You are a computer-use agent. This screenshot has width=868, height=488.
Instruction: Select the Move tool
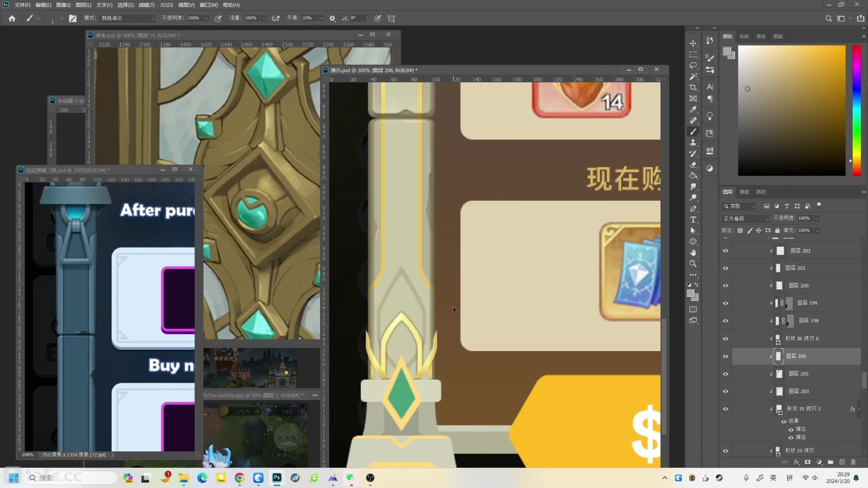[693, 43]
